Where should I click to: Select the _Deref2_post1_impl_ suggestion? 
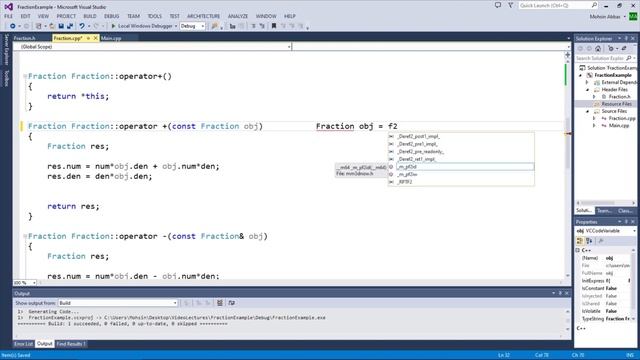461,136
